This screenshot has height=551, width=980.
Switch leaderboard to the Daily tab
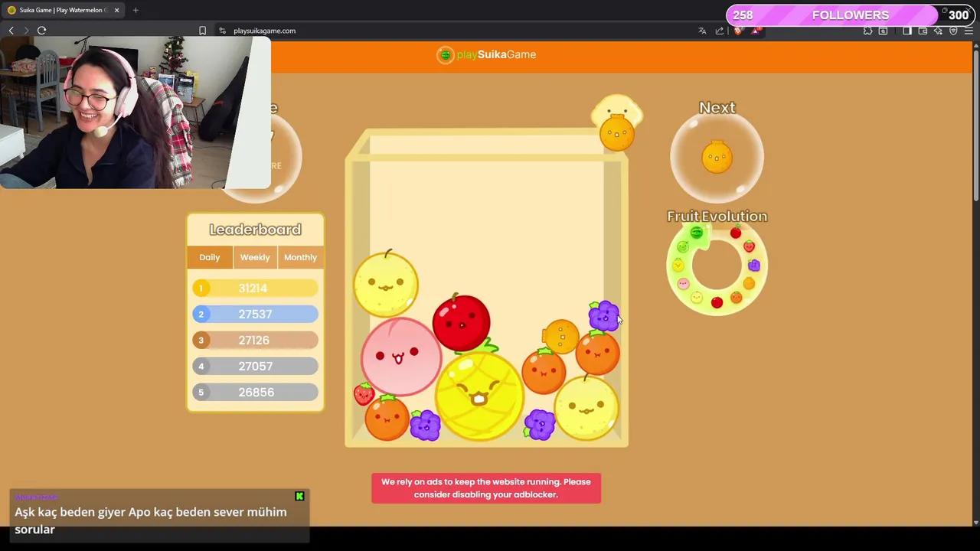pyautogui.click(x=210, y=257)
